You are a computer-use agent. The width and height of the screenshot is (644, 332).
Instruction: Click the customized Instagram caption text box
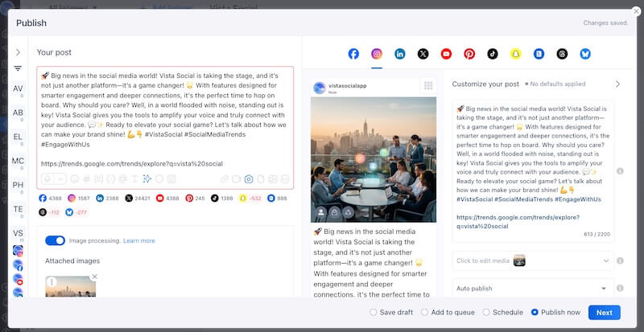[x=533, y=171]
